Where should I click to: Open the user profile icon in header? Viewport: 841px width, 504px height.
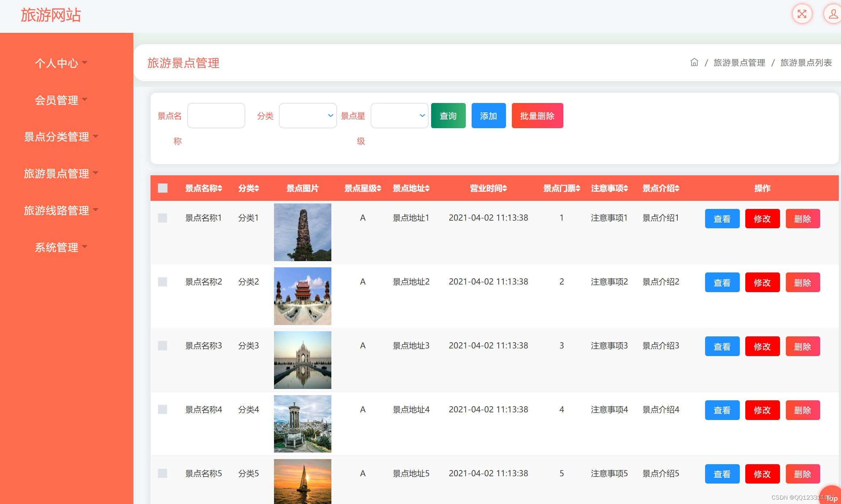coord(833,14)
